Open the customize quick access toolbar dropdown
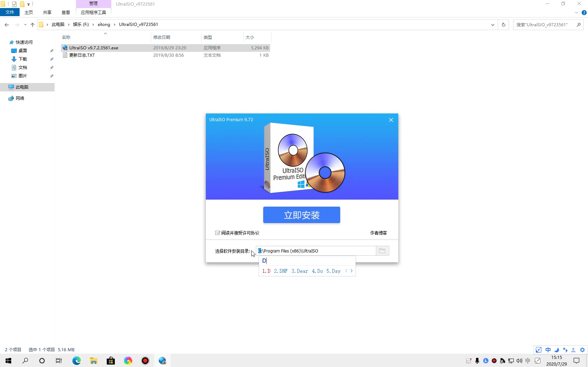Screen dimensions: 588x367 pyautogui.click(x=29, y=4)
